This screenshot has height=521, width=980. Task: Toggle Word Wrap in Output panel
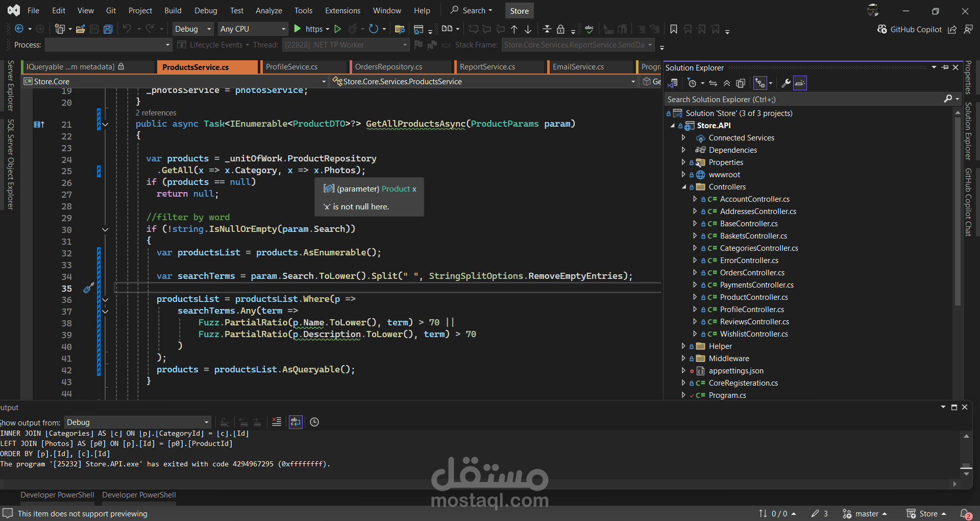[x=296, y=422]
